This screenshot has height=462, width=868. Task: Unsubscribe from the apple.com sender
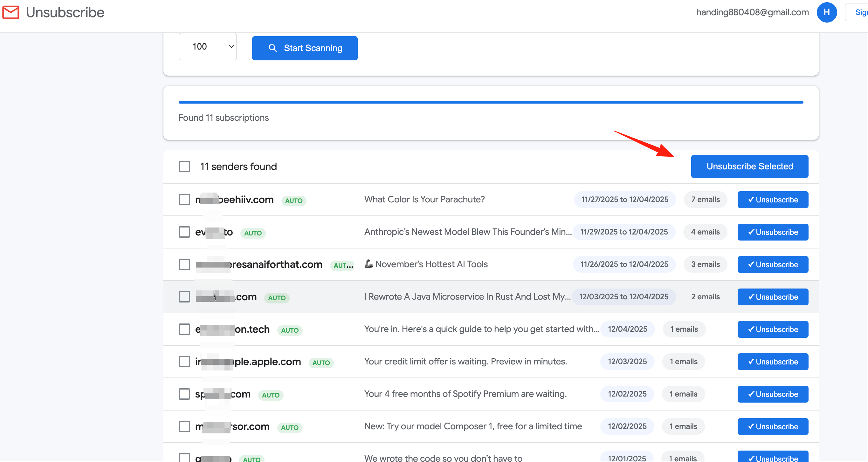[773, 362]
